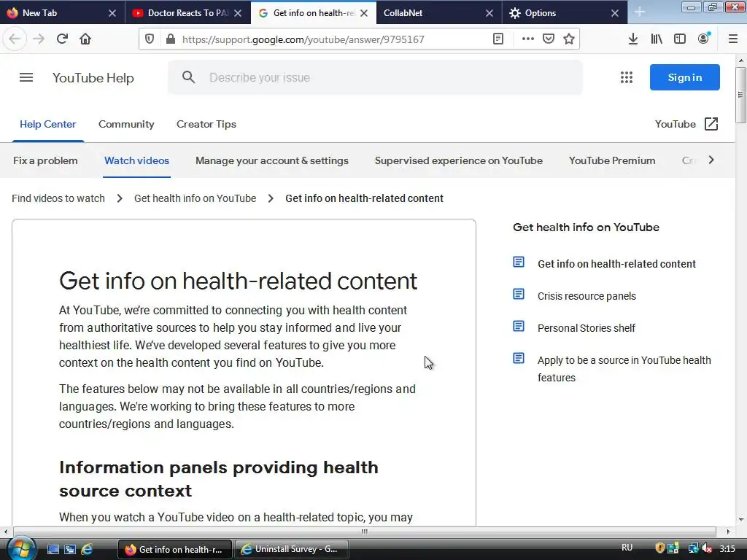Open the Firefox account icon

[x=704, y=39]
